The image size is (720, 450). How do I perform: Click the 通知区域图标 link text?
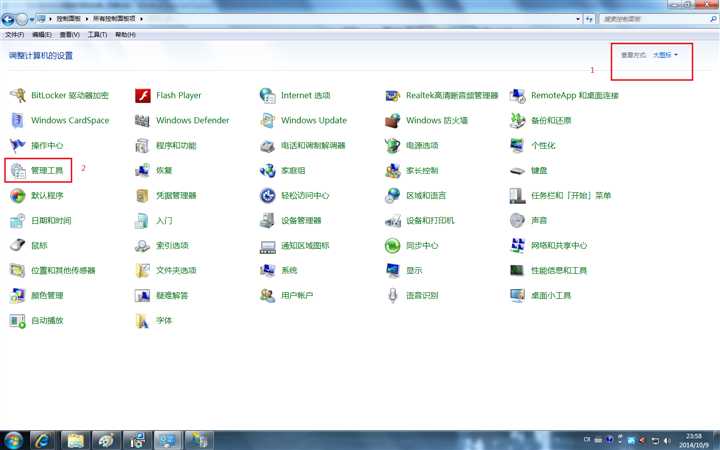click(305, 245)
